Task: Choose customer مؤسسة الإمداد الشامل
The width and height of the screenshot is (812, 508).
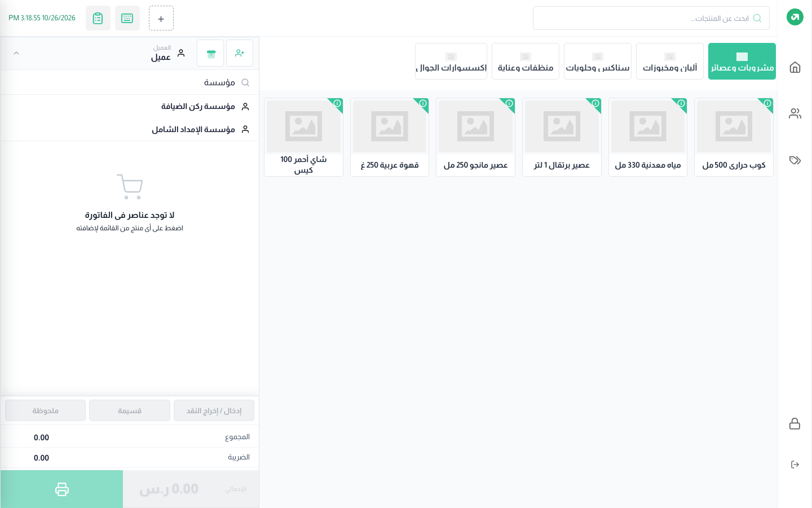Action: click(130, 129)
